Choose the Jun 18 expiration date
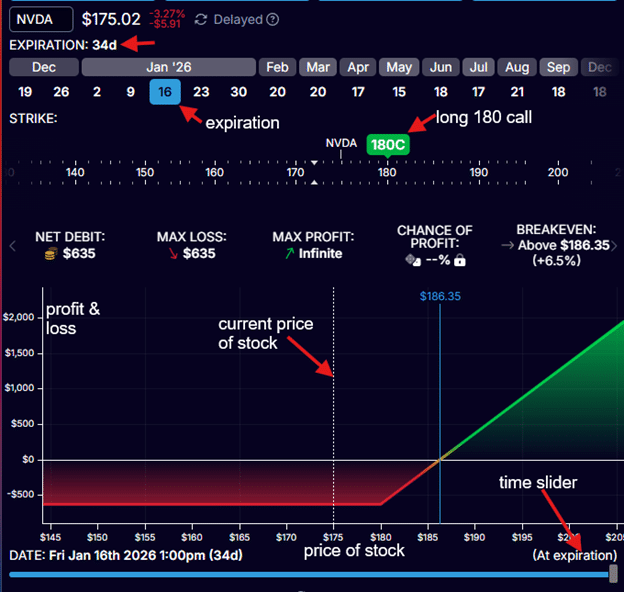This screenshot has height=592, width=624. 441,92
